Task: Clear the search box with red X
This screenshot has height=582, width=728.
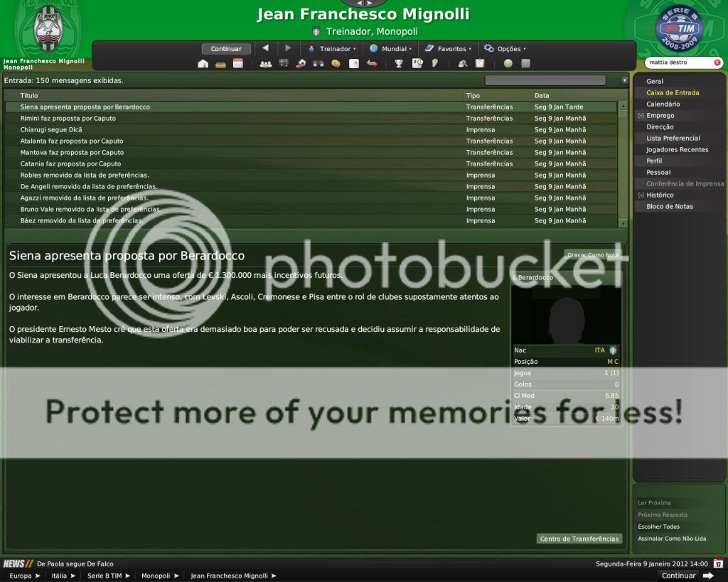Action: (x=717, y=63)
